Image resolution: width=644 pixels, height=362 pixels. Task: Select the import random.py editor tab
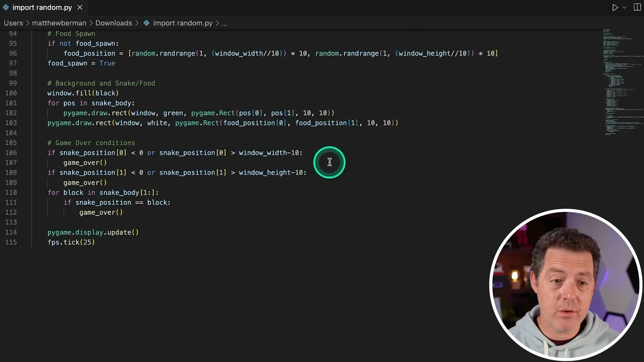point(42,7)
